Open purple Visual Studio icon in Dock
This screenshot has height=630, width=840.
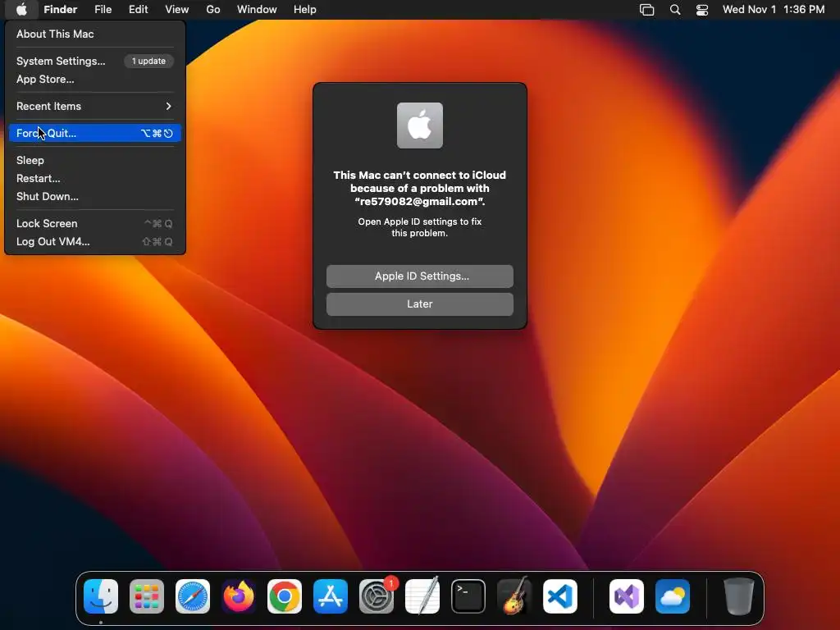(x=627, y=596)
